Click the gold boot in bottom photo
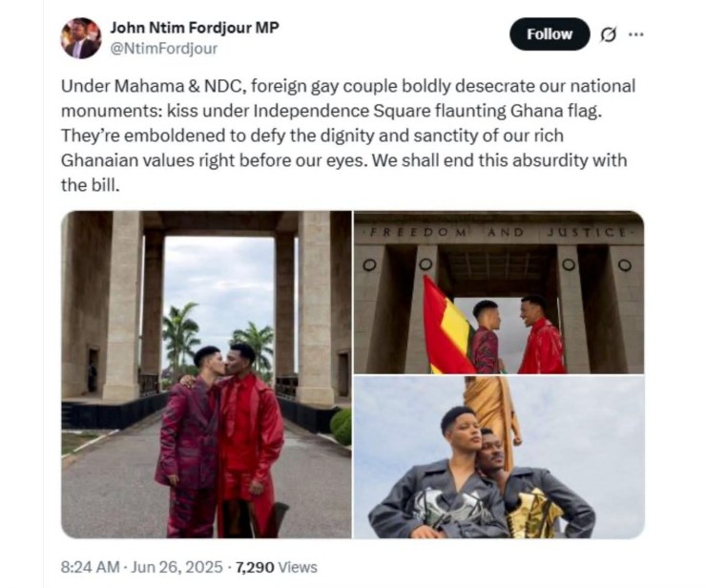706x588 pixels. pyautogui.click(x=533, y=512)
